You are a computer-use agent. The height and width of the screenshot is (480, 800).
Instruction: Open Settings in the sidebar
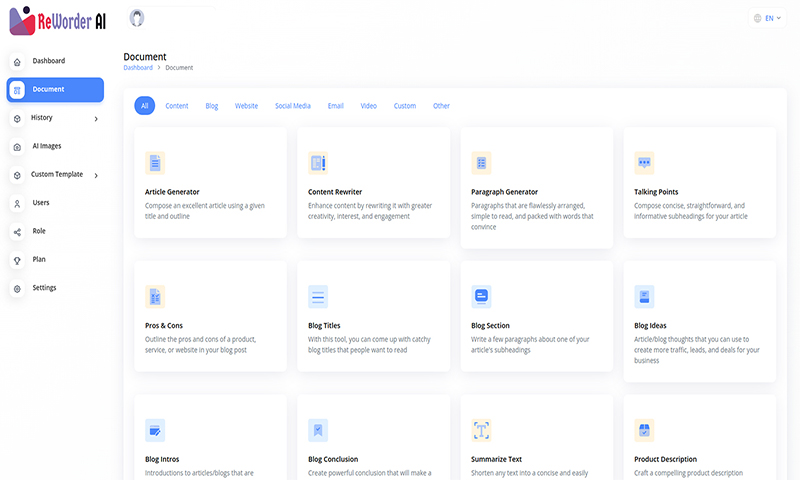click(x=44, y=288)
